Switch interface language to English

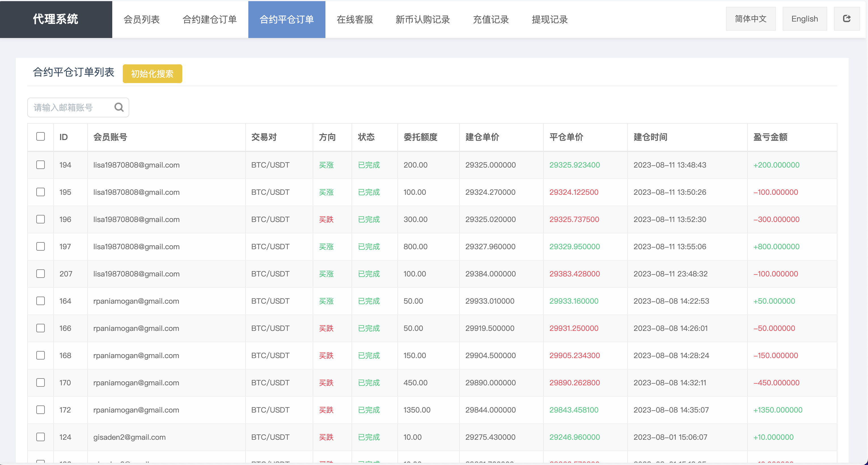pos(805,18)
